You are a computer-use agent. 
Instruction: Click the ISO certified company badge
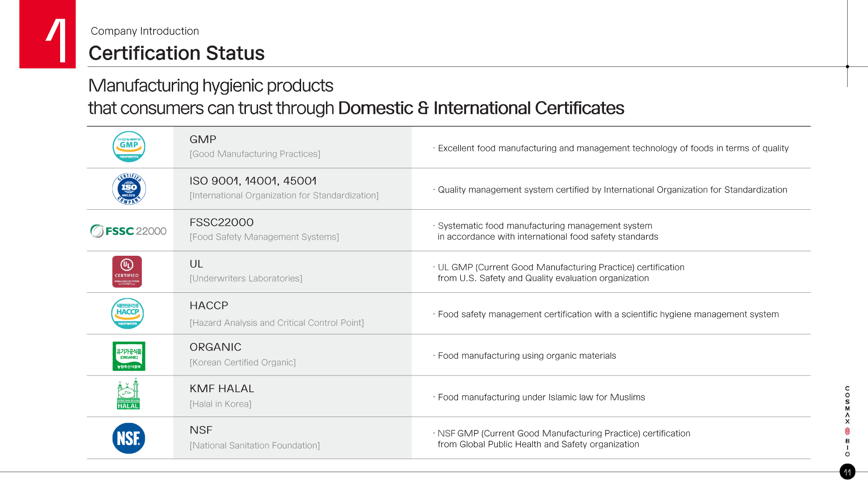point(129,189)
